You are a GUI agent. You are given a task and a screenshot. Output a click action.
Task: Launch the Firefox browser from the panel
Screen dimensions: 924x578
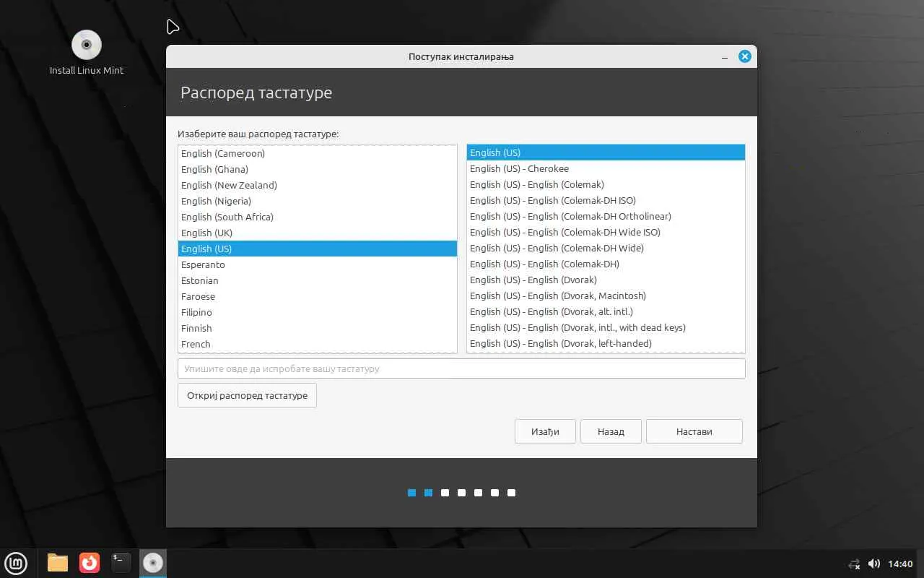90,563
